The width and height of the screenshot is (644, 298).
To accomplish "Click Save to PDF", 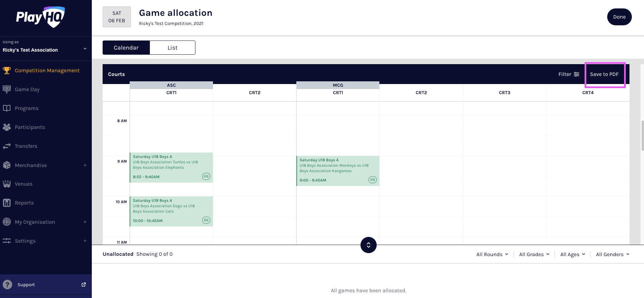I will click(604, 74).
